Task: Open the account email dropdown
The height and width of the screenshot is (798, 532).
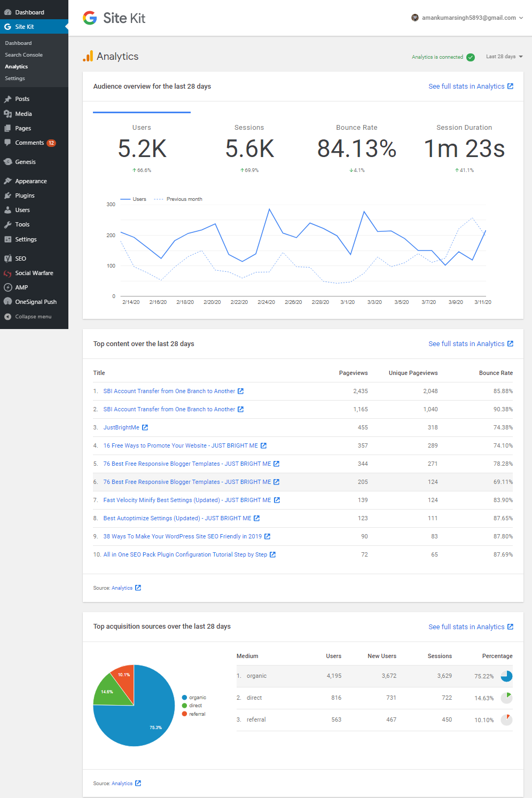Action: coord(472,18)
